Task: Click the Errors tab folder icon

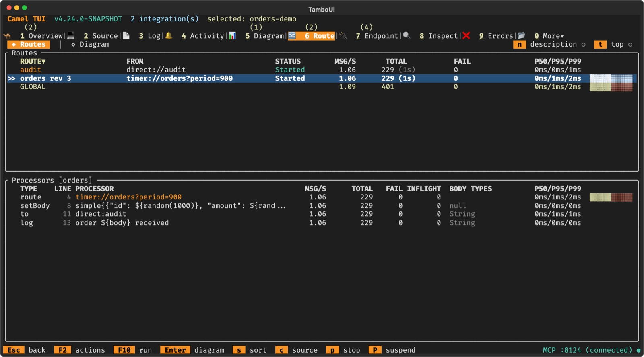Action: point(521,36)
